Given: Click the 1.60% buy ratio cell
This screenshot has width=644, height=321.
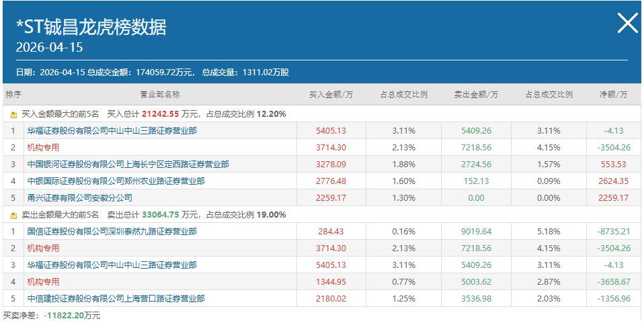Looking at the screenshot, I should (404, 181).
